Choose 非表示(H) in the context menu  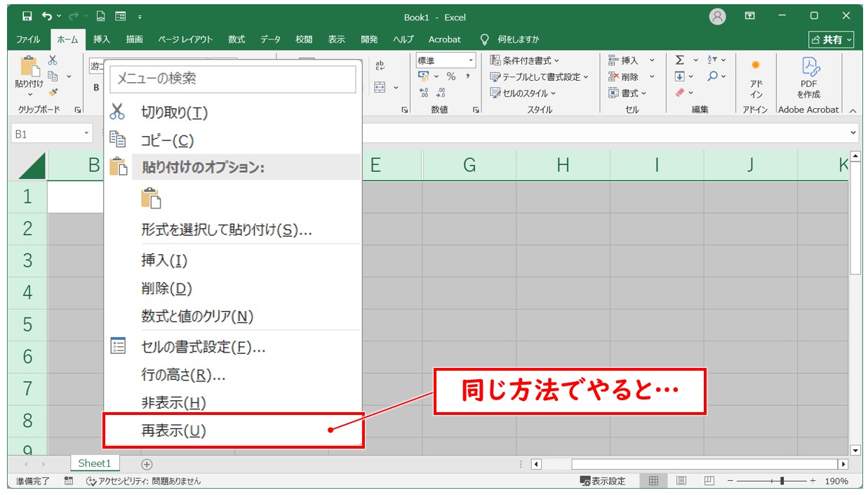[233, 403]
